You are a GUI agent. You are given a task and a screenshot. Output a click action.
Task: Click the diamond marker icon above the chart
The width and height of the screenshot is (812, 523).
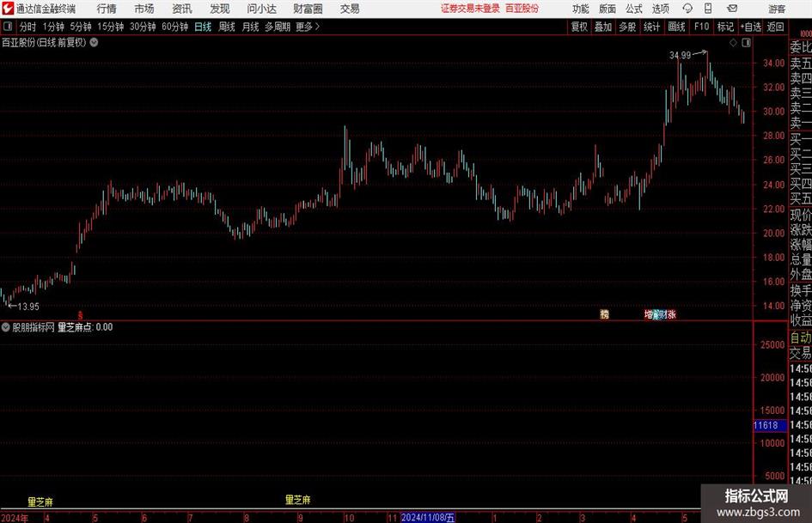(x=733, y=43)
